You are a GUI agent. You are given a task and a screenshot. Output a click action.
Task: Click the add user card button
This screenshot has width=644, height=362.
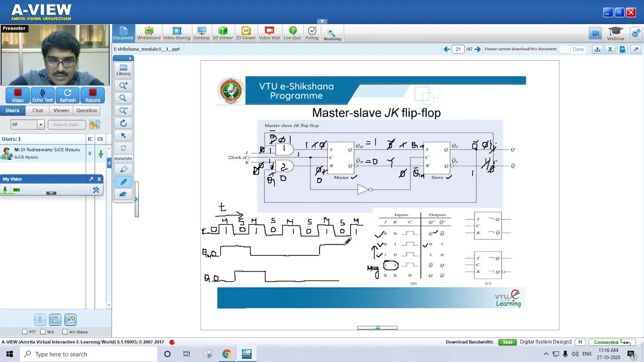[70, 319]
